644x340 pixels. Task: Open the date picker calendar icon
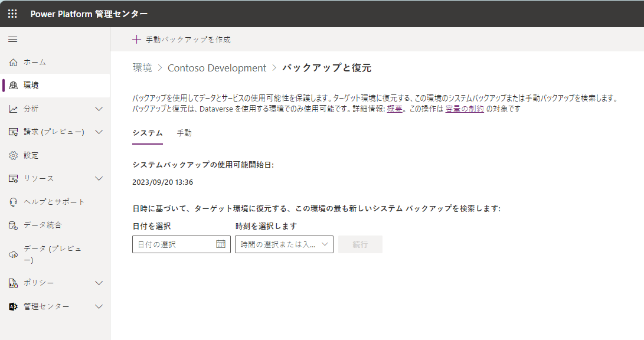(x=221, y=244)
